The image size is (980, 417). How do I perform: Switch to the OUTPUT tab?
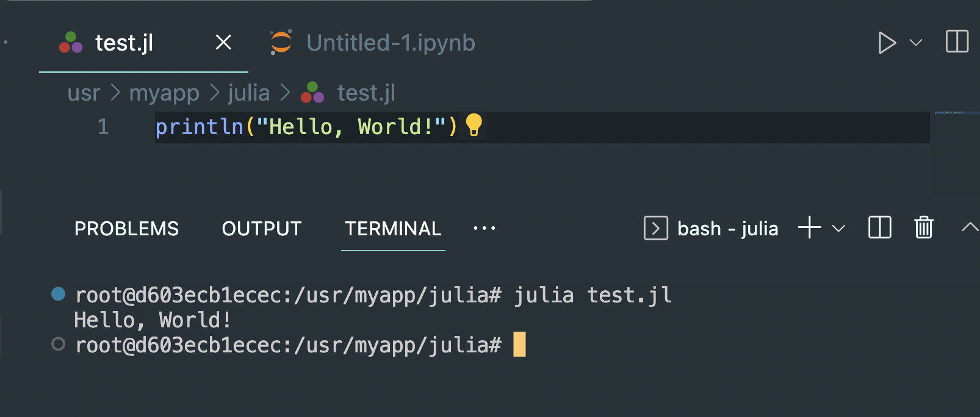261,229
